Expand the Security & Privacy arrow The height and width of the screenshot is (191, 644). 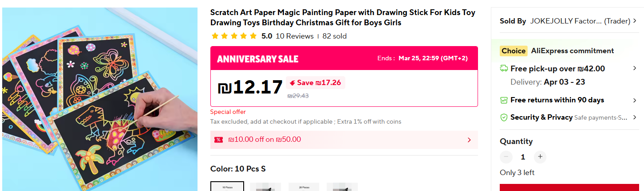pos(635,117)
